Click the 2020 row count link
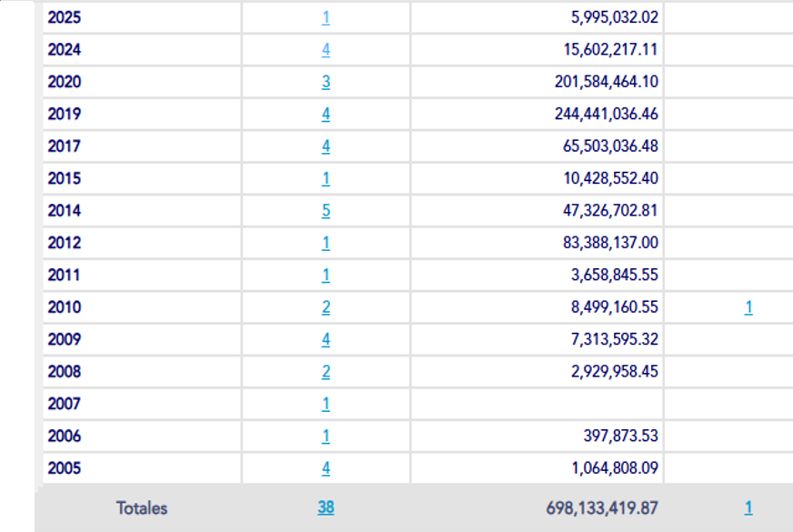The height and width of the screenshot is (532, 793). tap(326, 82)
